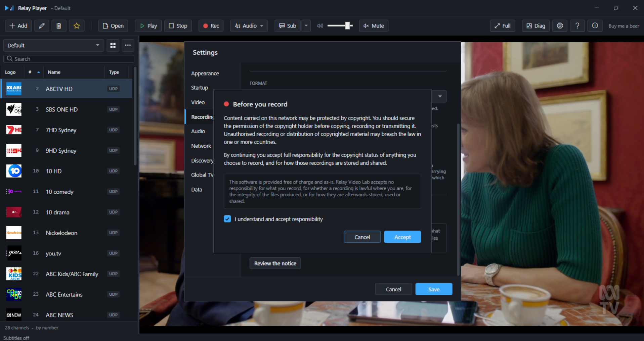
Task: Enter fullscreen with the Full button
Action: pos(503,26)
